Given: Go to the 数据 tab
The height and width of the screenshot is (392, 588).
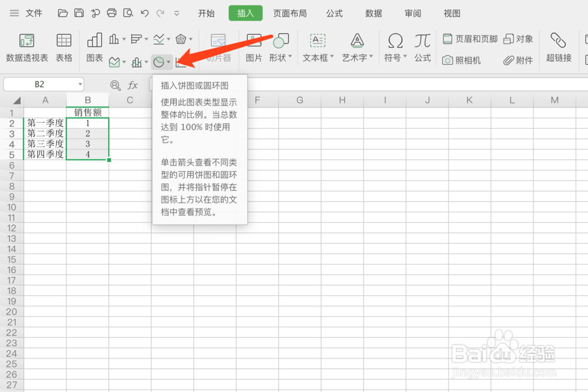Looking at the screenshot, I should click(x=373, y=14).
